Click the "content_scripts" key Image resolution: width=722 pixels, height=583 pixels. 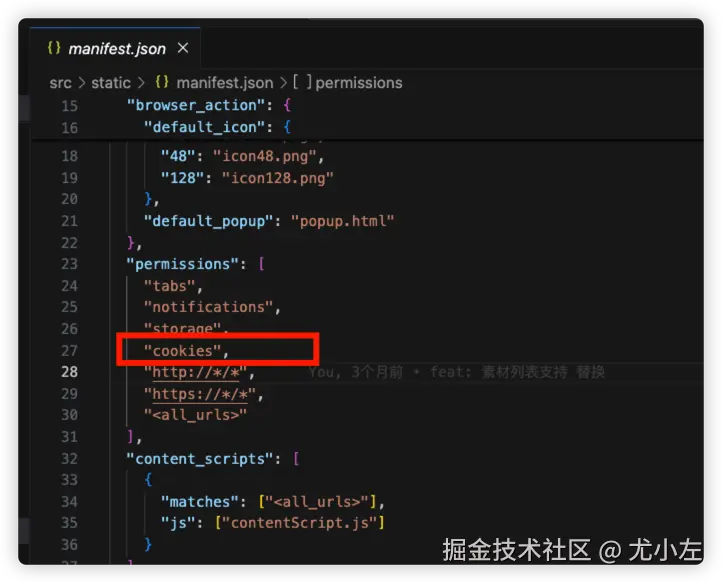pyautogui.click(x=200, y=459)
